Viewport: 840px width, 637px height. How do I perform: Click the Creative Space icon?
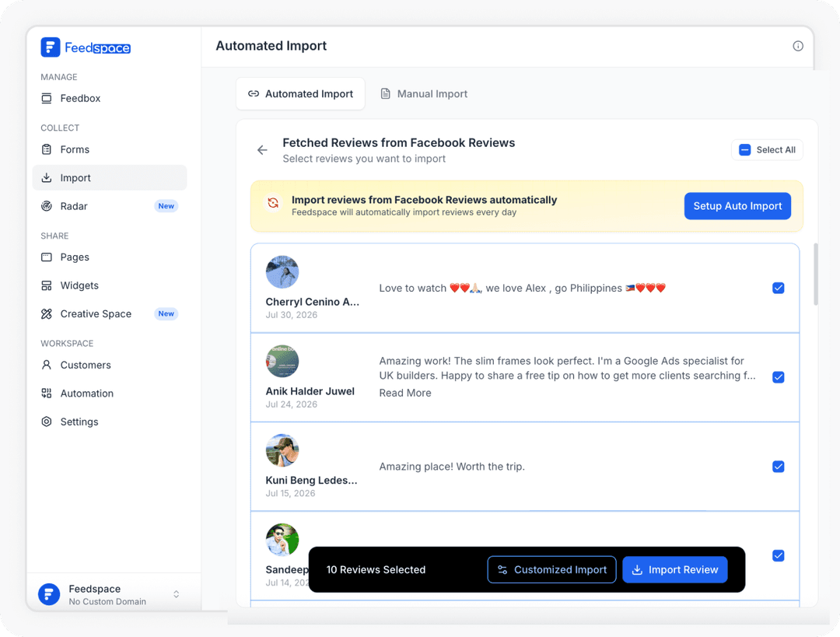pos(47,314)
